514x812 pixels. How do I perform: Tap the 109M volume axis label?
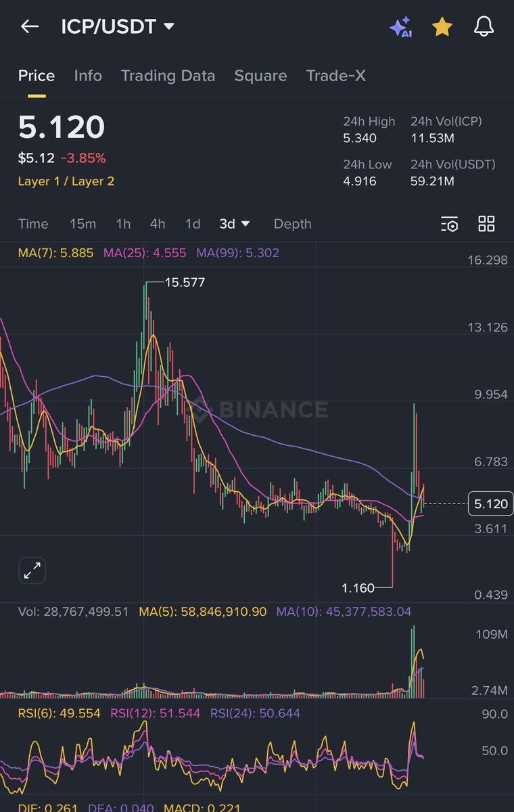click(492, 635)
